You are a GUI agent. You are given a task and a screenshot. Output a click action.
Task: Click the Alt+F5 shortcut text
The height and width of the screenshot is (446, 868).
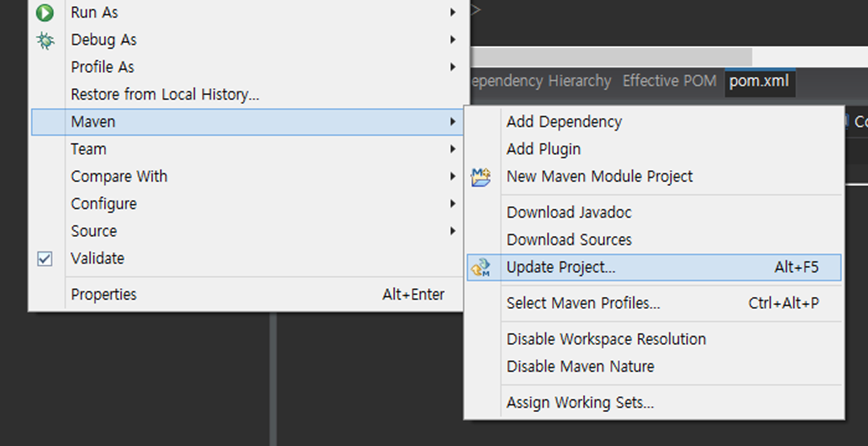[796, 267]
